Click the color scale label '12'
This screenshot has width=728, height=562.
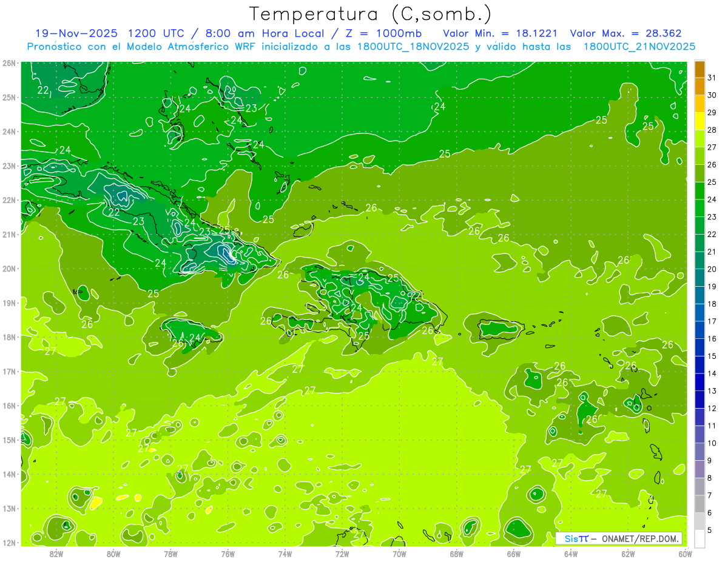pyautogui.click(x=712, y=408)
